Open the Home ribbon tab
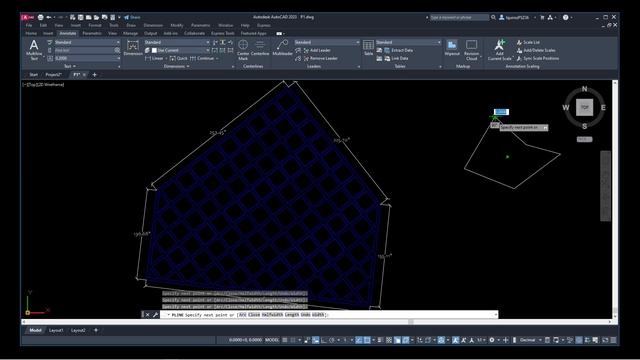This screenshot has height=360, width=640. 31,33
